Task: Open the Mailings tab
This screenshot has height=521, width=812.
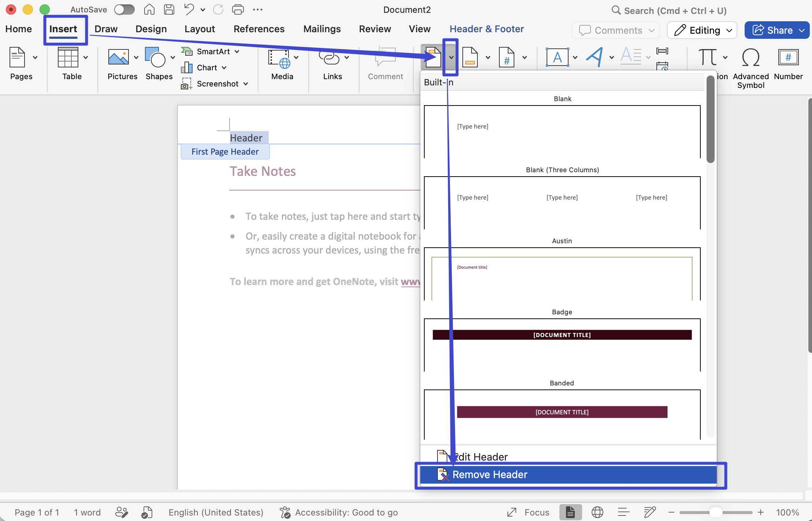Action: (x=322, y=29)
